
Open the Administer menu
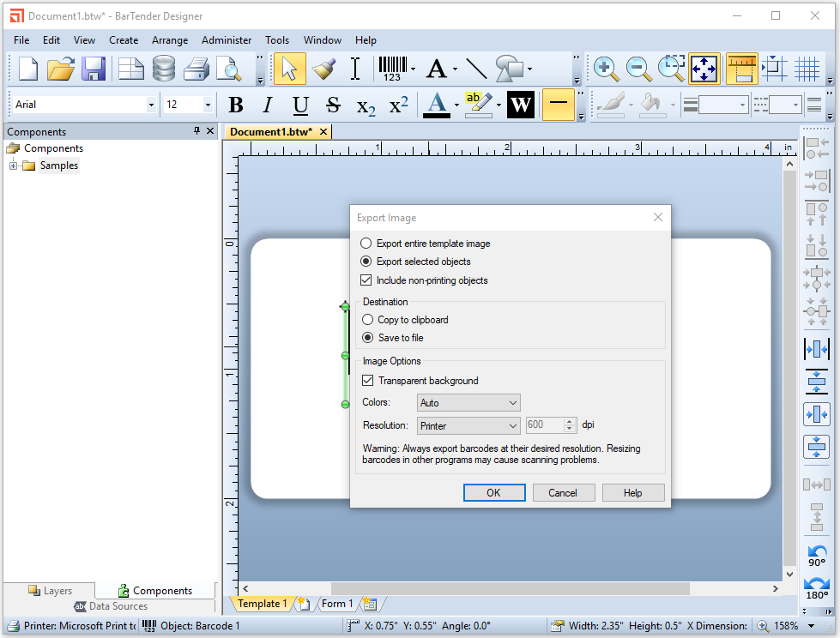[226, 40]
